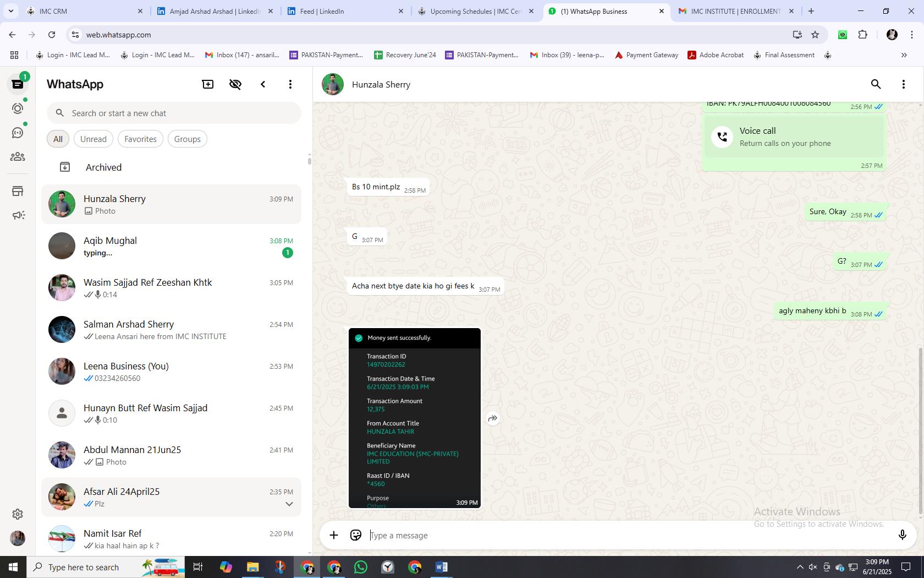Open the emoji sticker picker

[356, 535]
